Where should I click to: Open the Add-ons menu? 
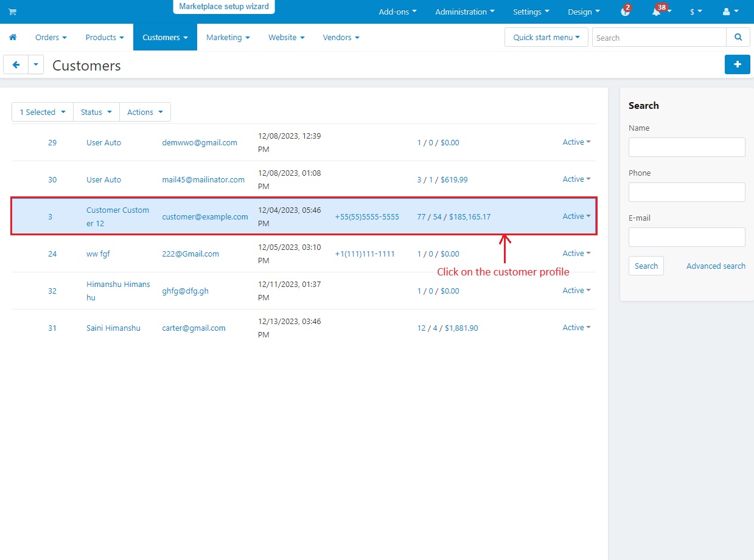(397, 12)
